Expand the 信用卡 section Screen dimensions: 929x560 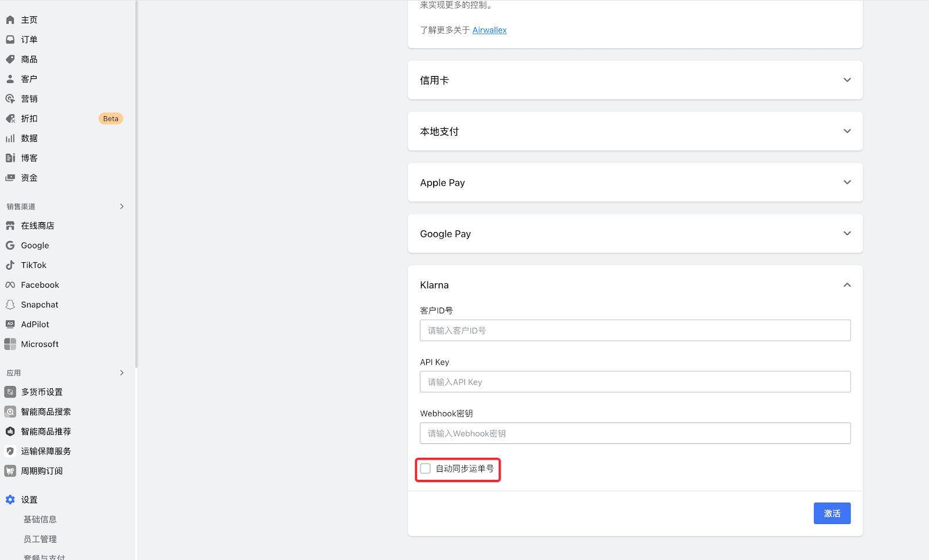847,80
